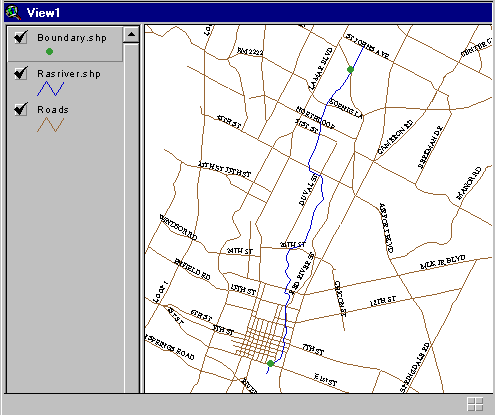The image size is (495, 415).
Task: Click the CAMERON RD road label
Action: point(395,137)
